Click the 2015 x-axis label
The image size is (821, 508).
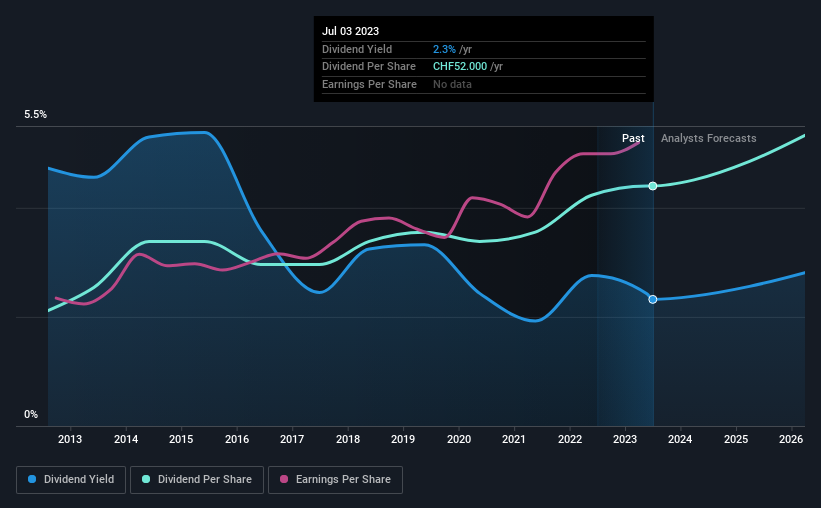[x=181, y=439]
